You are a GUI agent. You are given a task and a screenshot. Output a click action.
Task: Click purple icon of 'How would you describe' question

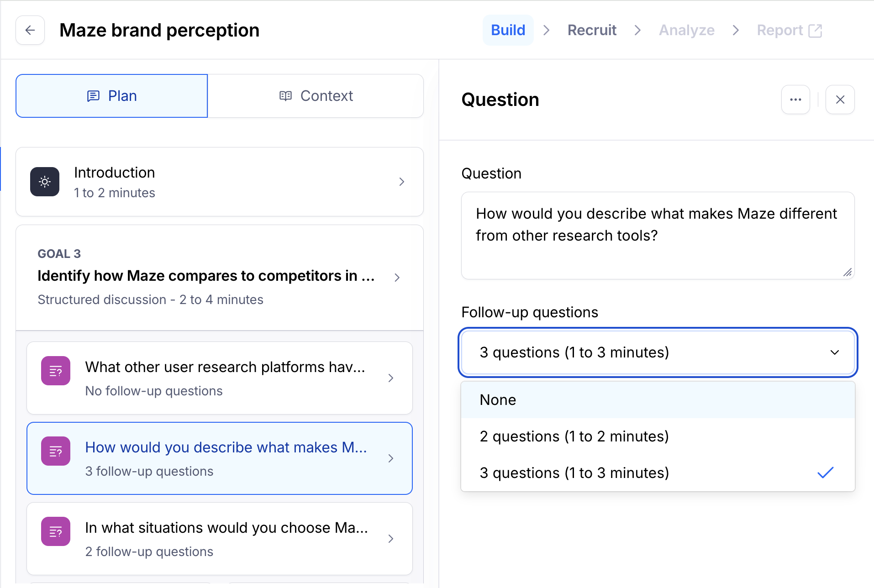[x=56, y=451]
